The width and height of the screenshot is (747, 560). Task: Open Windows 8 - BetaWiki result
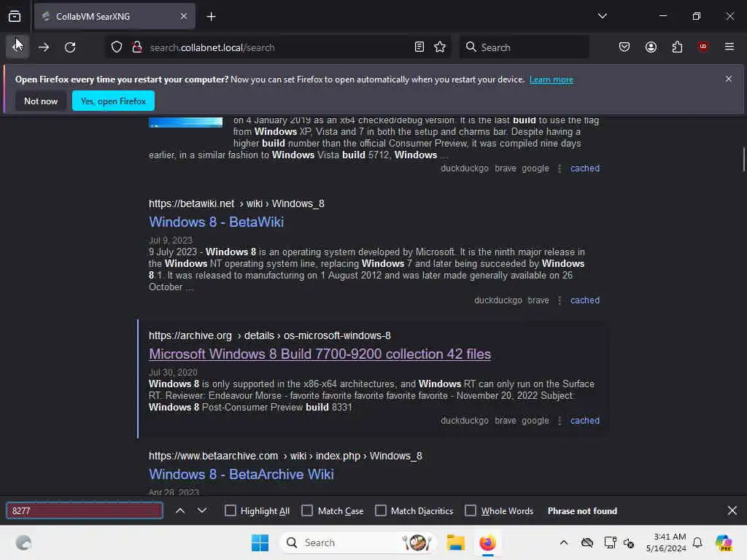(216, 222)
